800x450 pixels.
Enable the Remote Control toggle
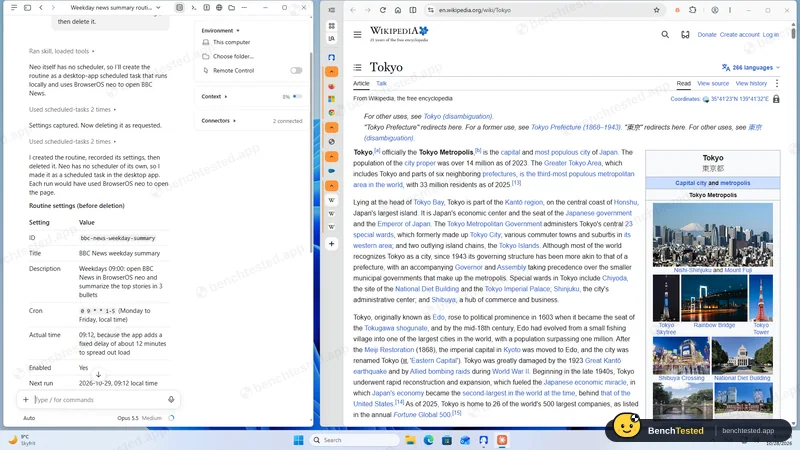pyautogui.click(x=296, y=70)
